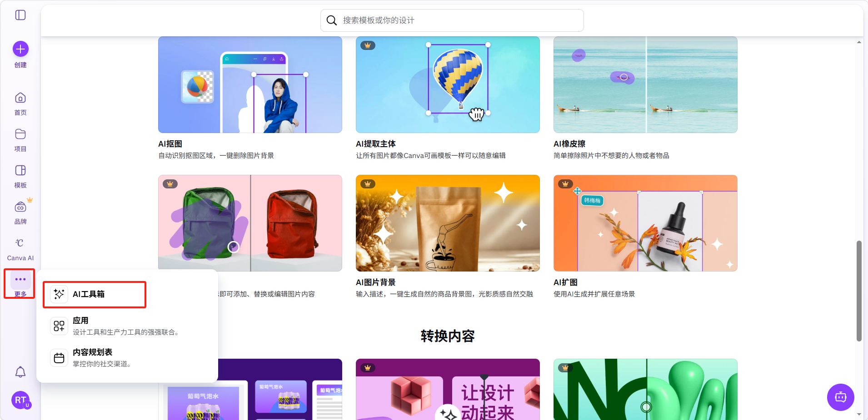The width and height of the screenshot is (868, 420).
Task: Open the Projects folder icon
Action: point(20,134)
